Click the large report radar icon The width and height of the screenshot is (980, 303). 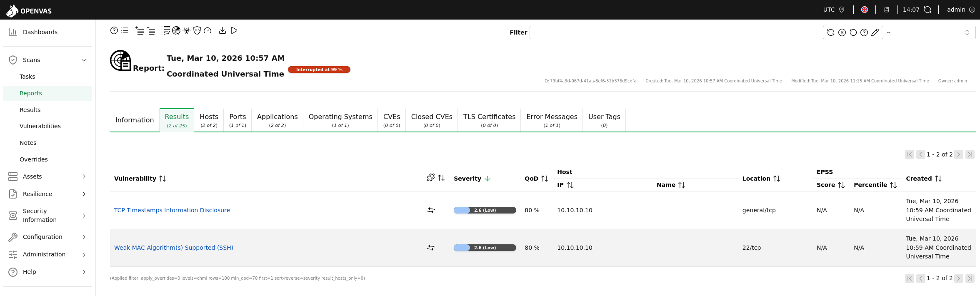click(x=120, y=60)
